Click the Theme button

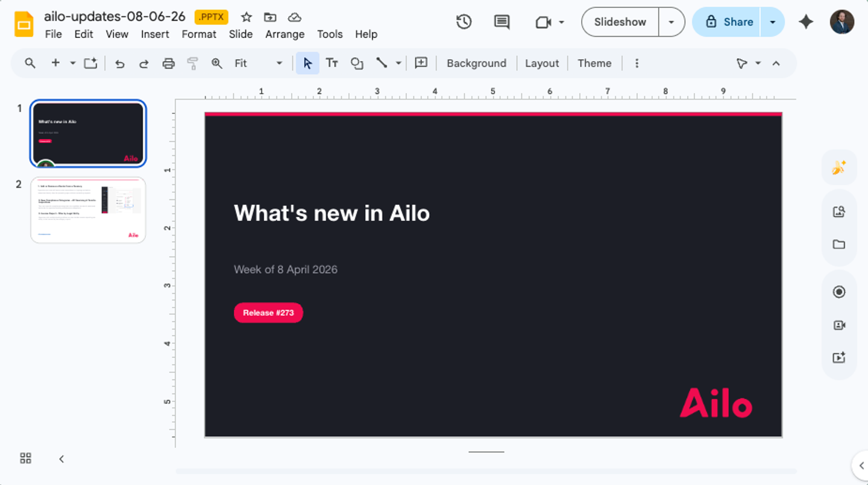[594, 63]
